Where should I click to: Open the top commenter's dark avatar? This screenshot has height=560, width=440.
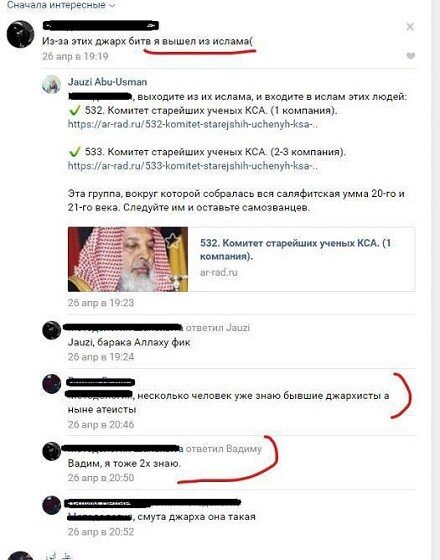pyautogui.click(x=20, y=34)
